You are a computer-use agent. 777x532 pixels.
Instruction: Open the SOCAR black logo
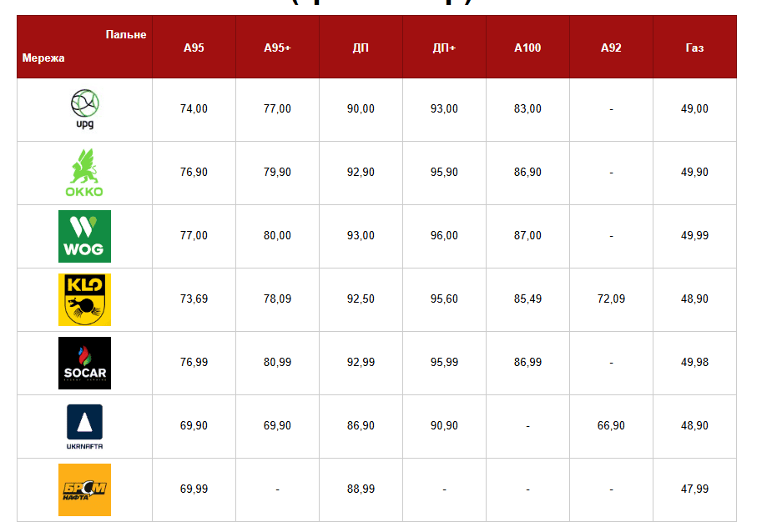tap(84, 363)
